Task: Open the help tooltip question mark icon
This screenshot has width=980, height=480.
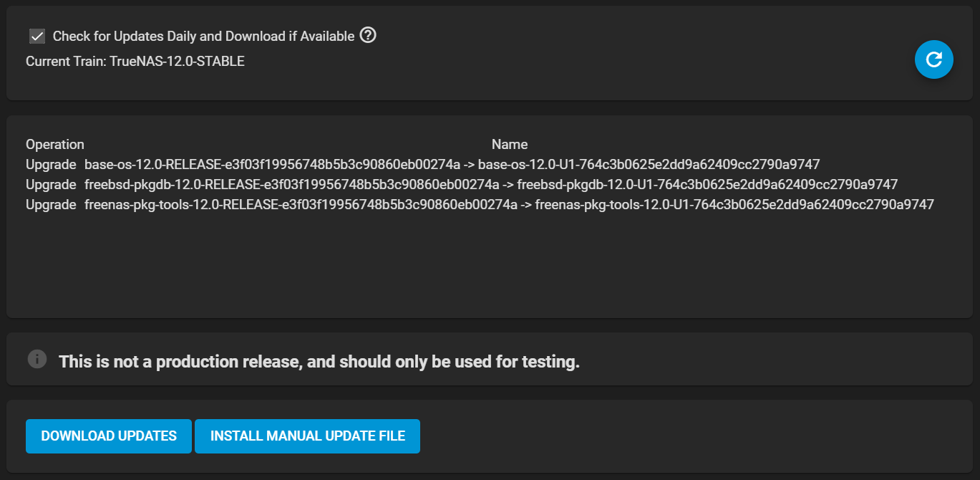Action: click(x=368, y=35)
